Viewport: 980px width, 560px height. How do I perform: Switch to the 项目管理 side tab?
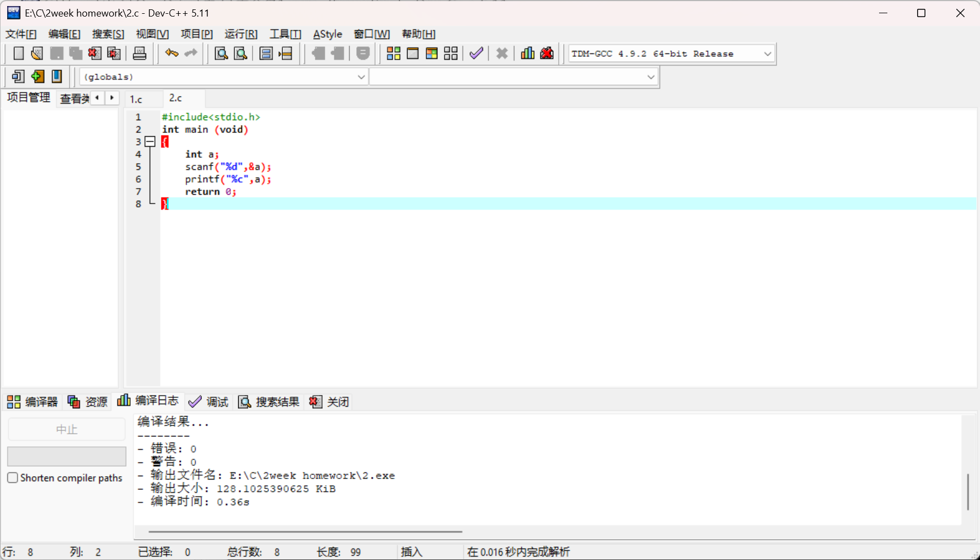point(29,98)
